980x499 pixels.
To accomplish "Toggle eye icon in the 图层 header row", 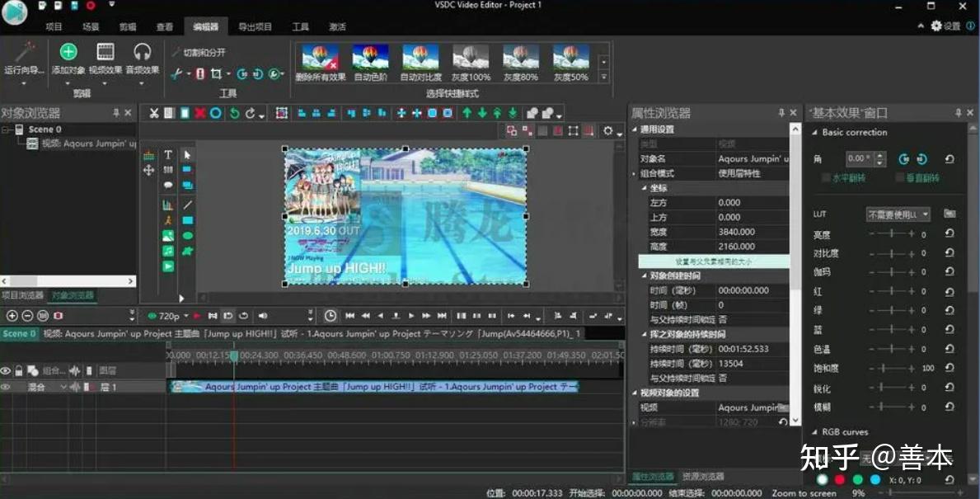I will point(6,371).
